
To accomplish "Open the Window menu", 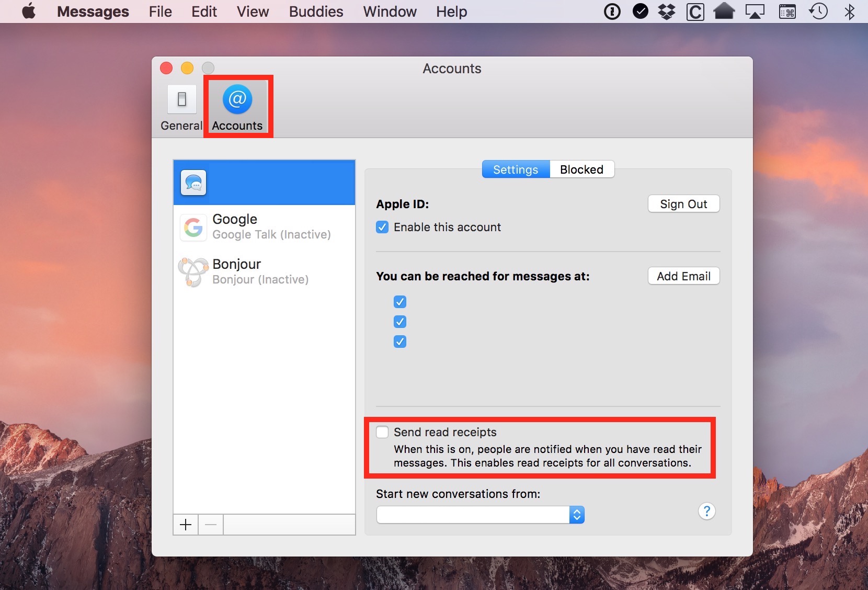I will tap(390, 12).
